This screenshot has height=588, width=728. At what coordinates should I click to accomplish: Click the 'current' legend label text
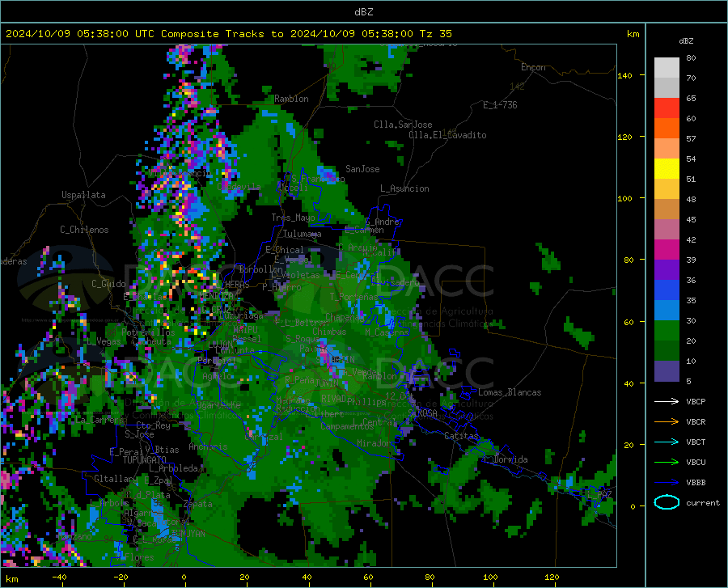point(703,502)
